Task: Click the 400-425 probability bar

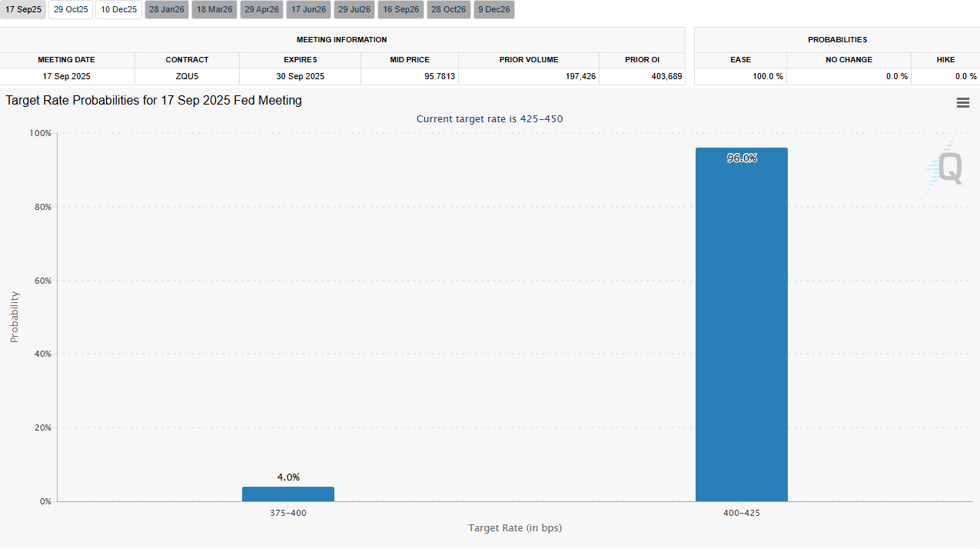Action: click(x=741, y=324)
